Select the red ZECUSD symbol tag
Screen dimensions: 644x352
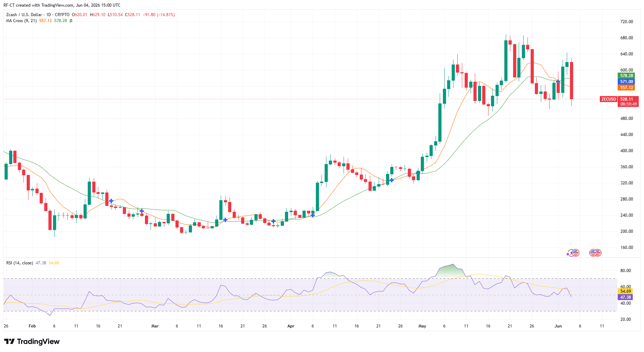click(609, 99)
